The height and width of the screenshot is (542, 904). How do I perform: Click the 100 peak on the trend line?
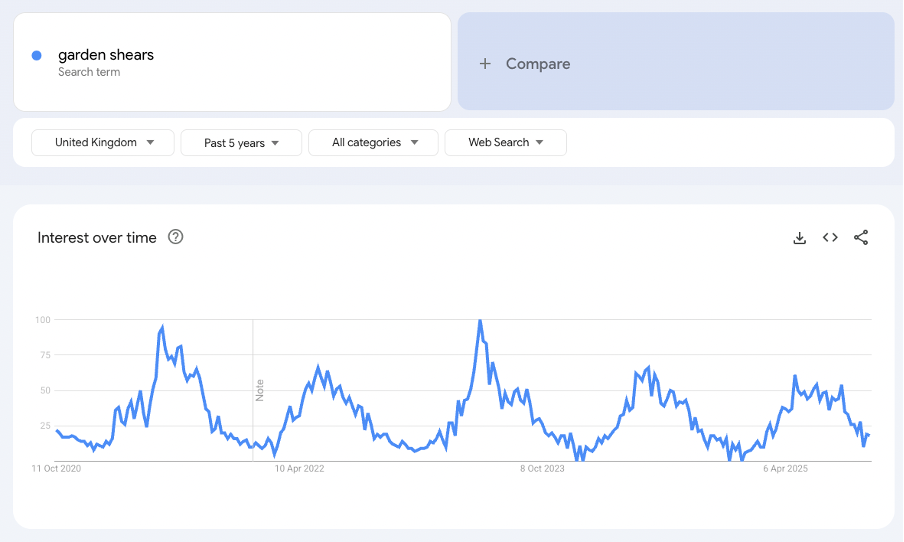coord(480,322)
